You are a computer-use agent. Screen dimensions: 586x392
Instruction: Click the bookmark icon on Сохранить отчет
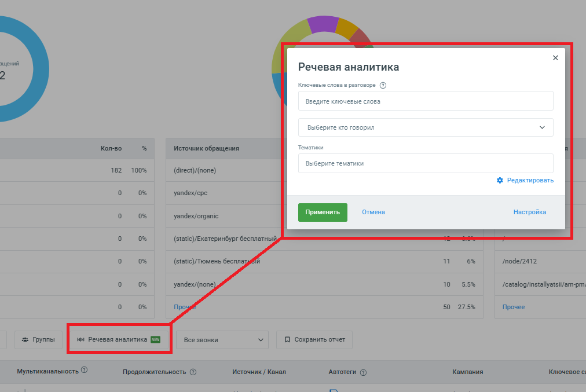(x=287, y=340)
